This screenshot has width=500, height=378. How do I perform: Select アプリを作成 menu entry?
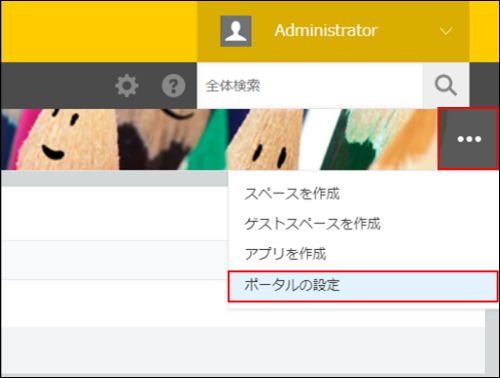point(363,254)
